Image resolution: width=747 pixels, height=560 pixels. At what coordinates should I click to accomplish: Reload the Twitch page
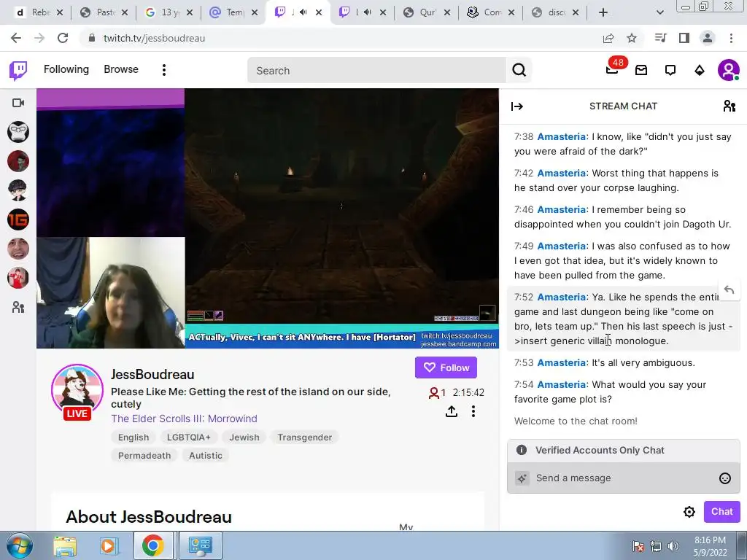point(63,38)
